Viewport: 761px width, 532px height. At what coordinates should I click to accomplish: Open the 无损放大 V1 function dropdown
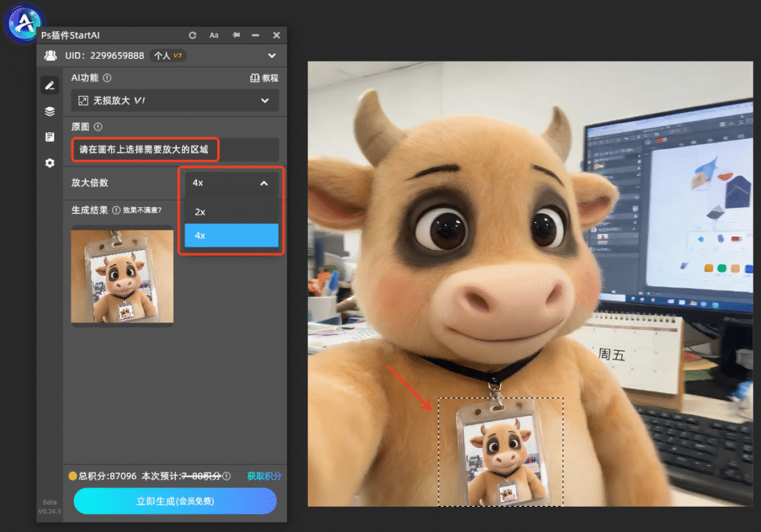[x=175, y=100]
